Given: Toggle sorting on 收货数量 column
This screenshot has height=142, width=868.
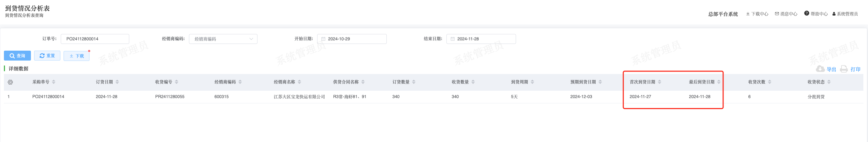Looking at the screenshot, I should (x=473, y=82).
